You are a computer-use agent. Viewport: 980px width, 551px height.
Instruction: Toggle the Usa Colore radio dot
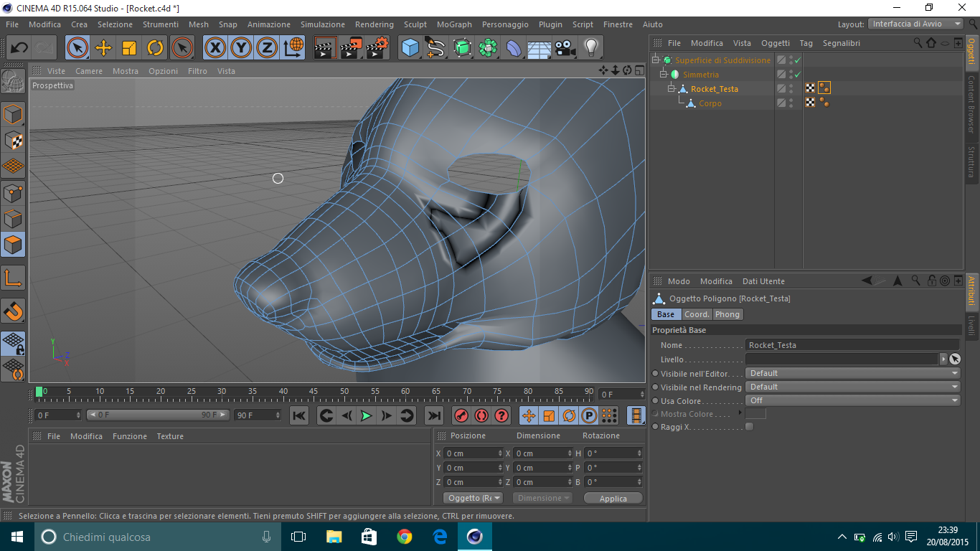tap(655, 401)
